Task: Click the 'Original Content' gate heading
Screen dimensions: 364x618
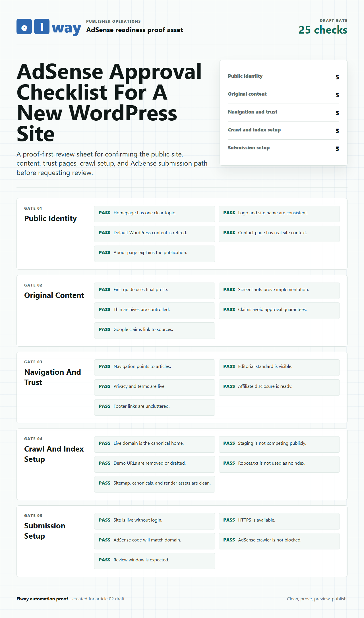Action: [x=54, y=295]
